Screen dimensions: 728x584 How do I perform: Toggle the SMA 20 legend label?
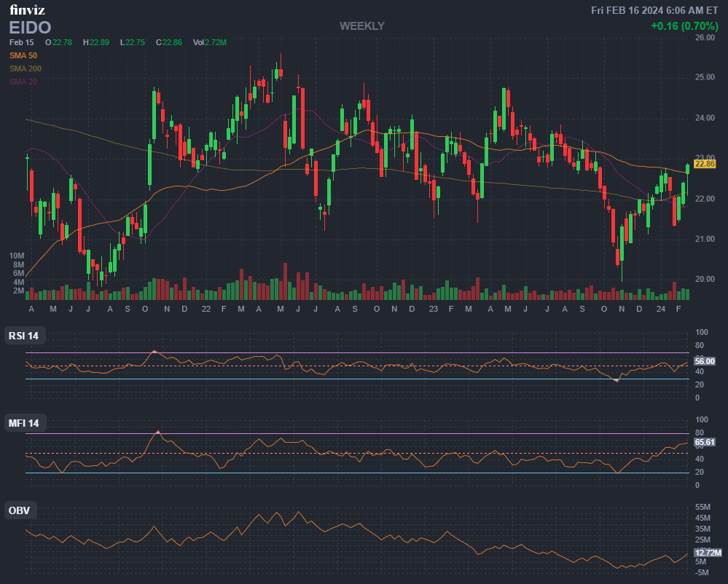tap(23, 82)
